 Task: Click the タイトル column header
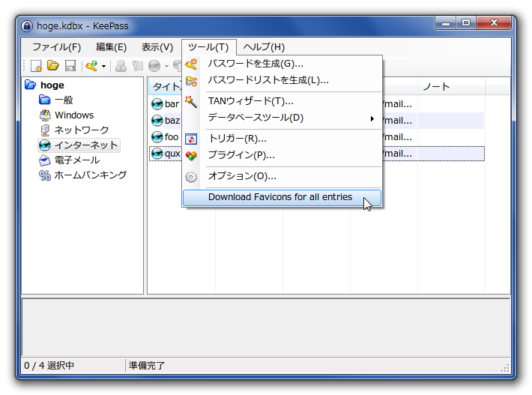(x=166, y=87)
